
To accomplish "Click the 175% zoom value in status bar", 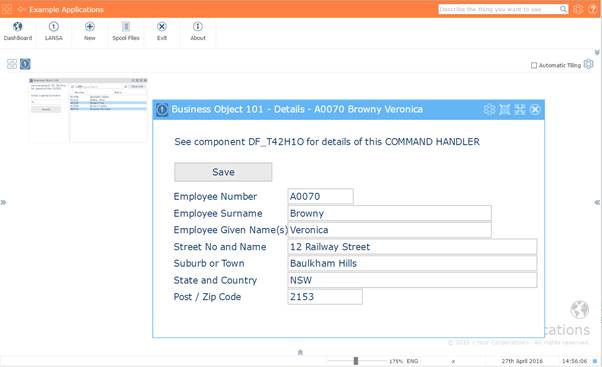I will pyautogui.click(x=396, y=361).
